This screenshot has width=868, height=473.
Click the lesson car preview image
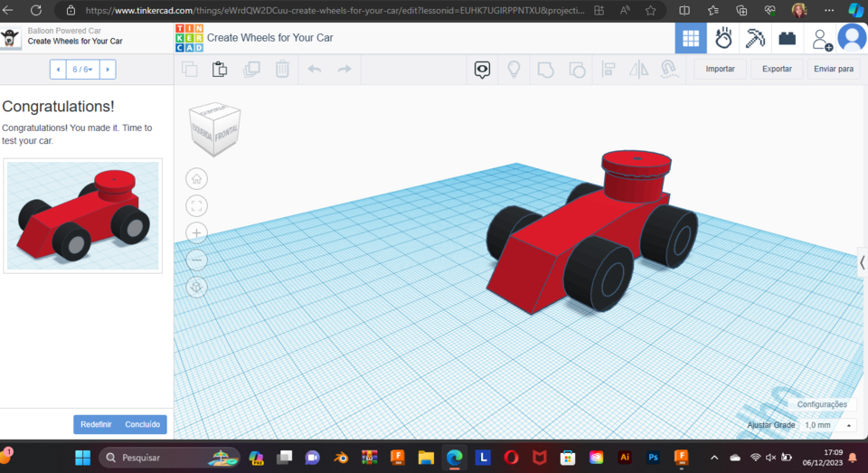coord(83,215)
